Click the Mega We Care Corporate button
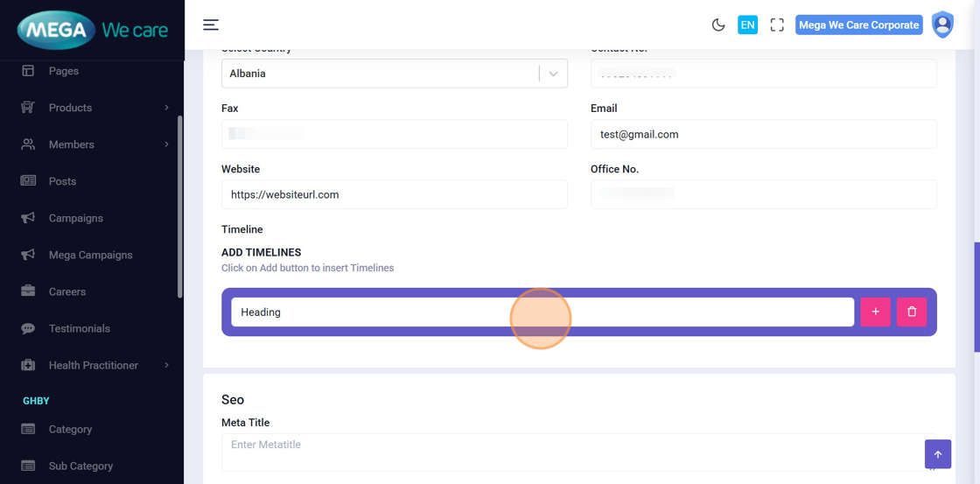 tap(858, 25)
